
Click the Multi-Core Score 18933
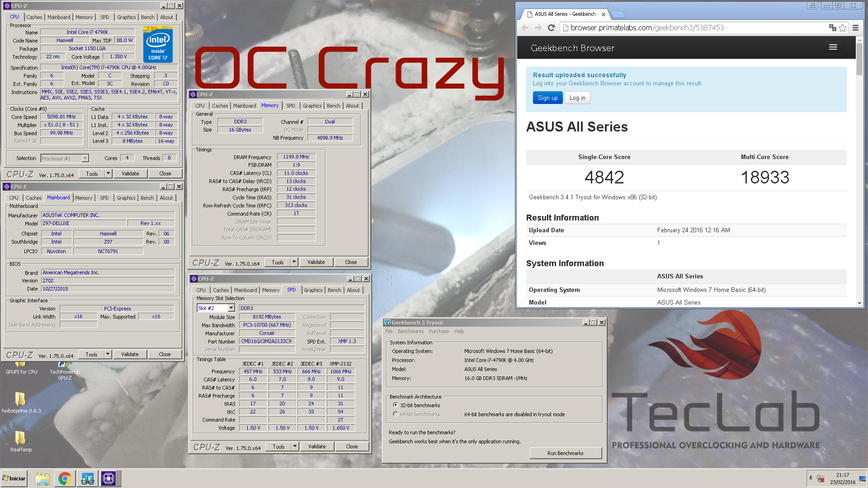click(x=765, y=177)
